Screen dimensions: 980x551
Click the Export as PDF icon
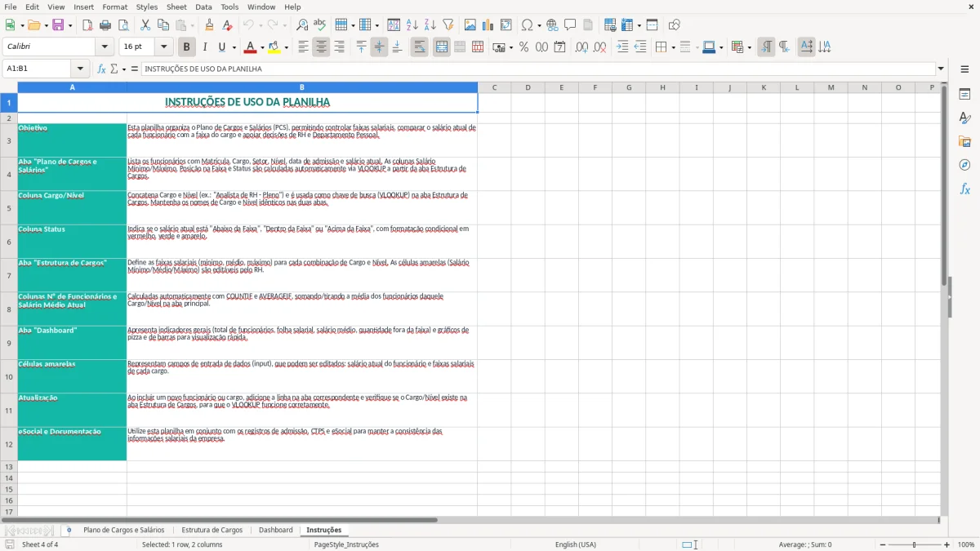pyautogui.click(x=87, y=25)
